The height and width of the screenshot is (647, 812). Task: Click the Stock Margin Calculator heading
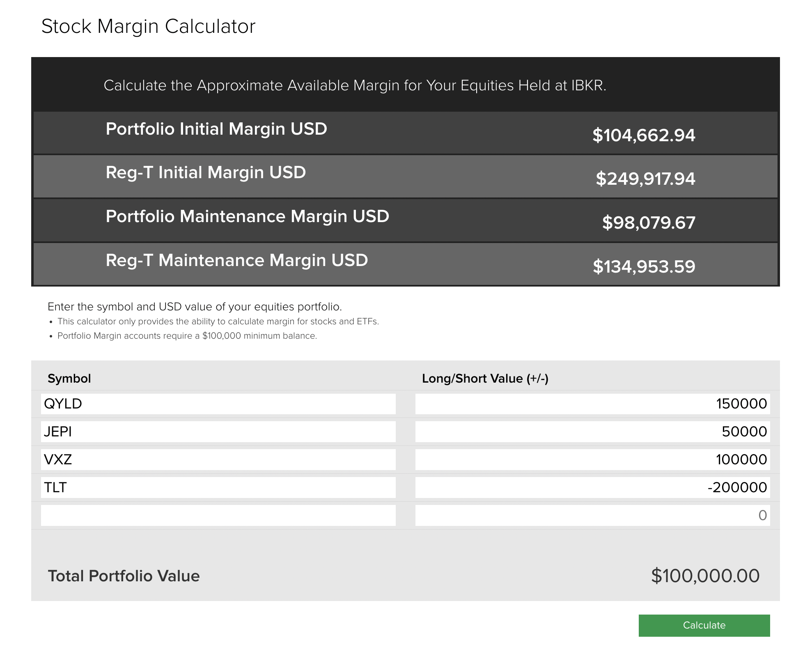click(148, 27)
